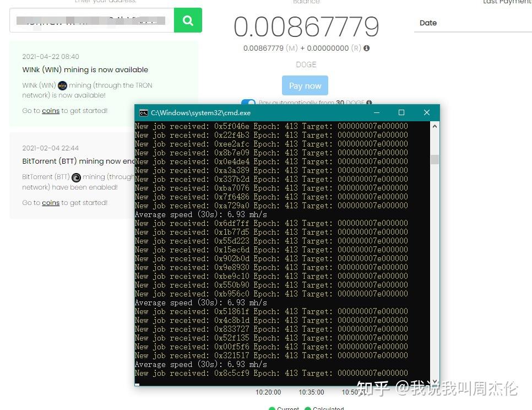Image resolution: width=532 pixels, height=410 pixels.
Task: Click the console line with job 0x51861f
Action: pyautogui.click(x=271, y=311)
